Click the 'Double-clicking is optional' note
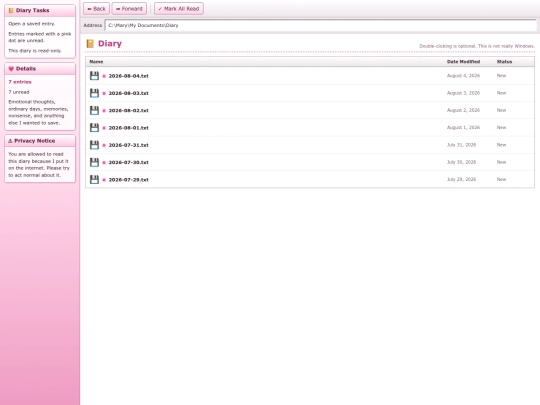The width and height of the screenshot is (540, 405). [477, 46]
